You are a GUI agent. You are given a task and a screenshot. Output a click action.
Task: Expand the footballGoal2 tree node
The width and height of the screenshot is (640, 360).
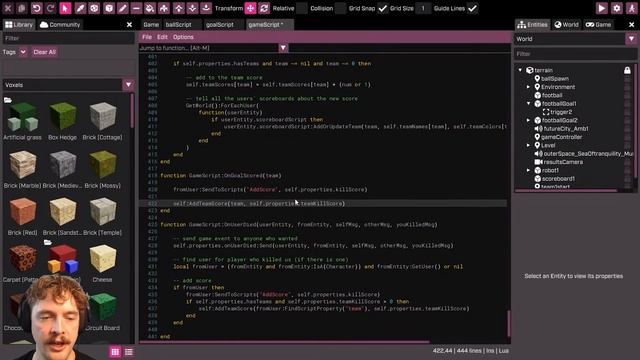(529, 120)
